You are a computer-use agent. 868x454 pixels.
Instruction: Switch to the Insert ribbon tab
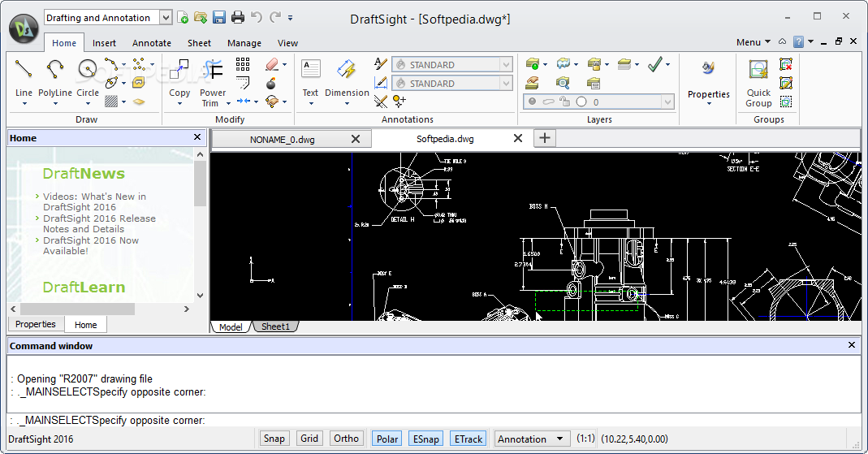104,42
